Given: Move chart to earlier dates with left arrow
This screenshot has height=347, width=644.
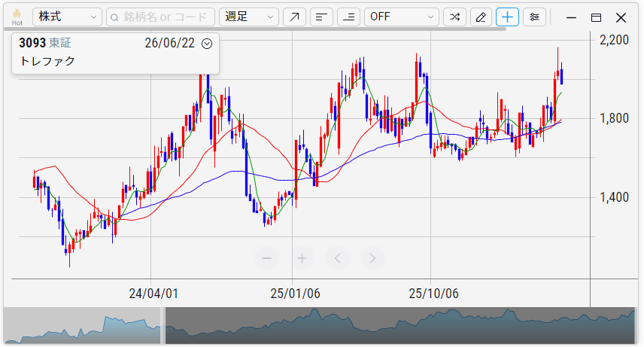Looking at the screenshot, I should pos(338,258).
